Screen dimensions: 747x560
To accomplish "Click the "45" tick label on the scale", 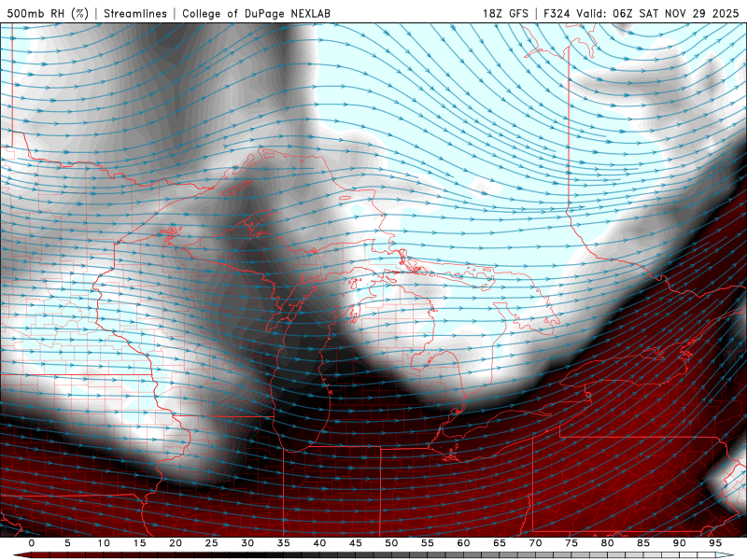I will pyautogui.click(x=356, y=543).
